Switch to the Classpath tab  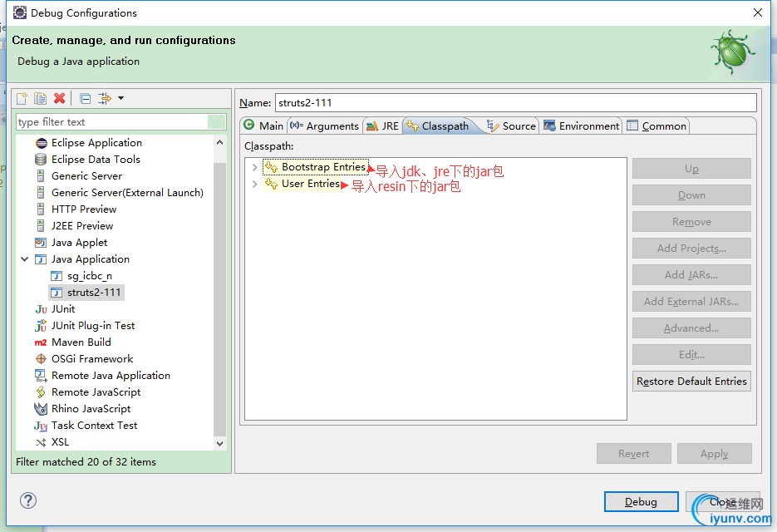[x=438, y=126]
